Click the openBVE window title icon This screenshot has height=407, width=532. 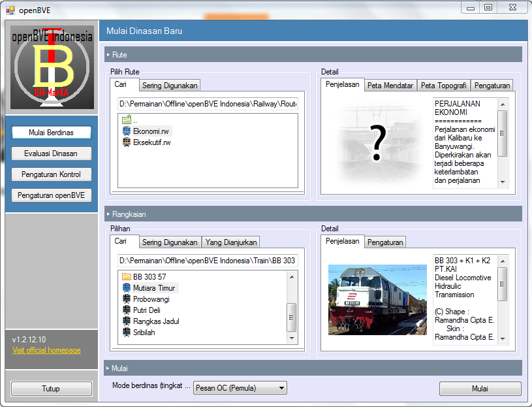[x=10, y=10]
